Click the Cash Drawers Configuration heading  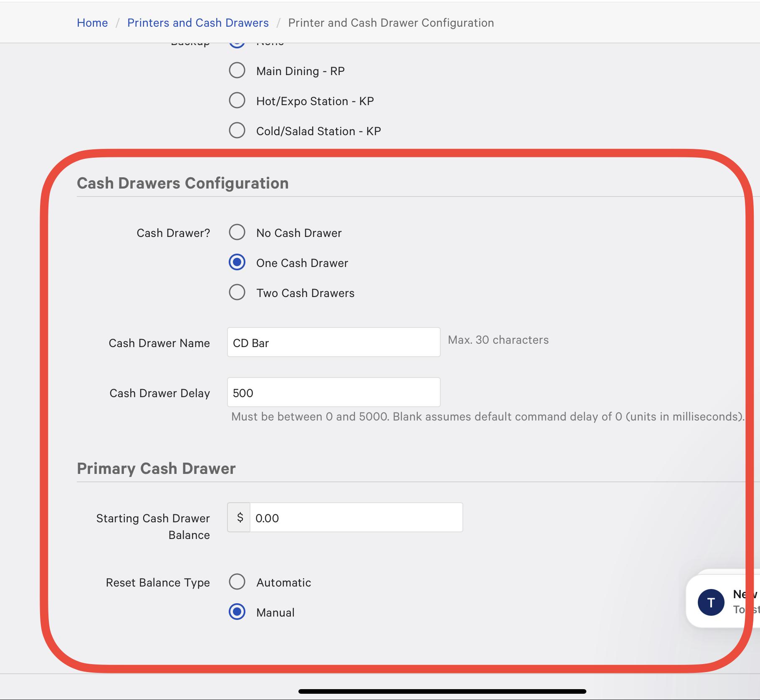click(x=182, y=183)
